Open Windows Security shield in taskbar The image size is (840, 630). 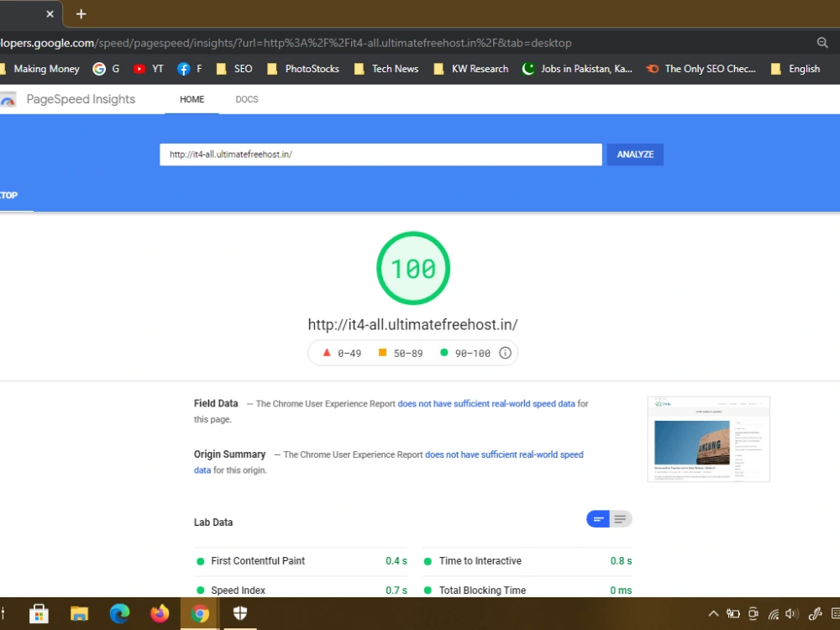[240, 613]
